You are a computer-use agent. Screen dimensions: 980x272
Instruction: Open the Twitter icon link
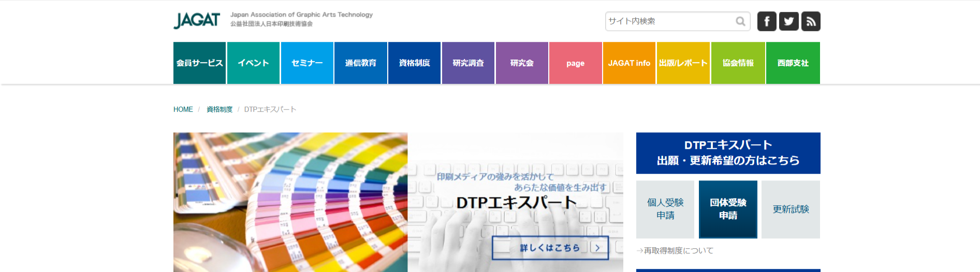point(789,21)
